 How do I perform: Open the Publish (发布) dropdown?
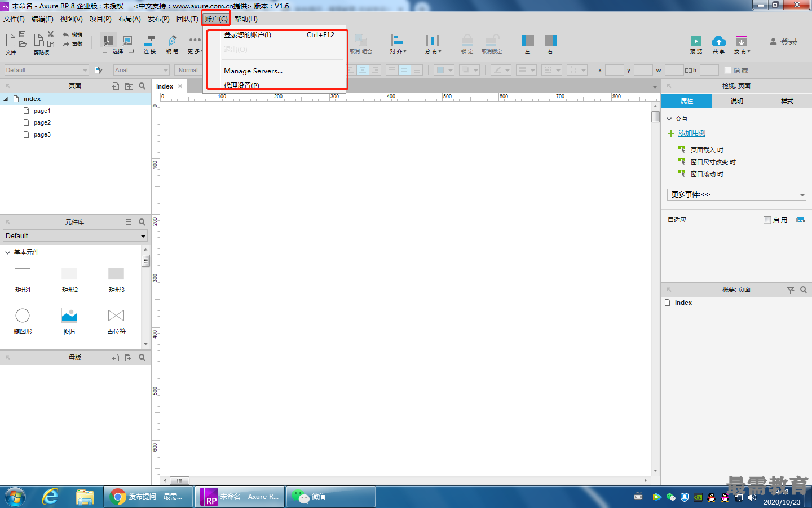pyautogui.click(x=742, y=44)
